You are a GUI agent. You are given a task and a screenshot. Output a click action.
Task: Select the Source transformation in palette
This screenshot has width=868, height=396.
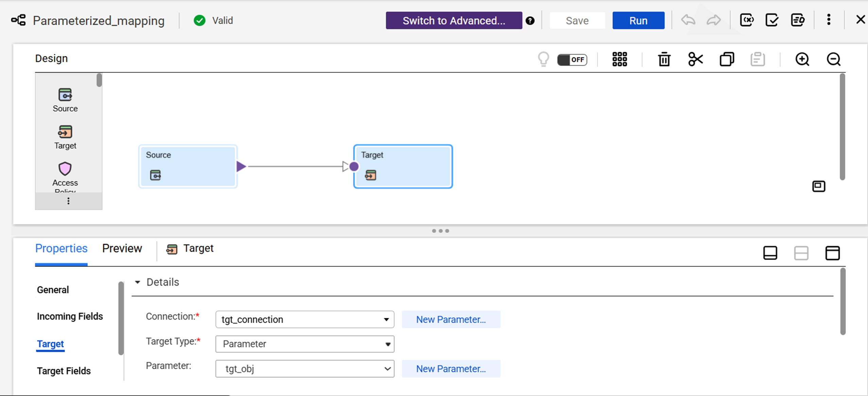coord(65,100)
